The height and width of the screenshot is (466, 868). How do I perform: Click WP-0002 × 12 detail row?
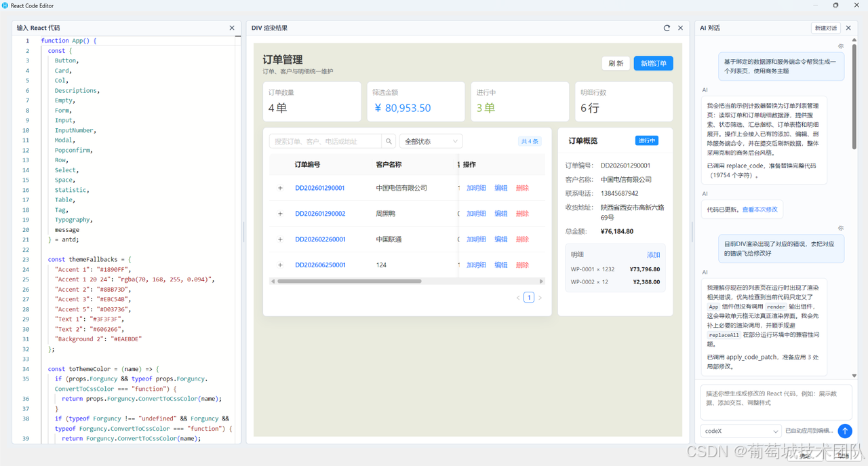(615, 281)
